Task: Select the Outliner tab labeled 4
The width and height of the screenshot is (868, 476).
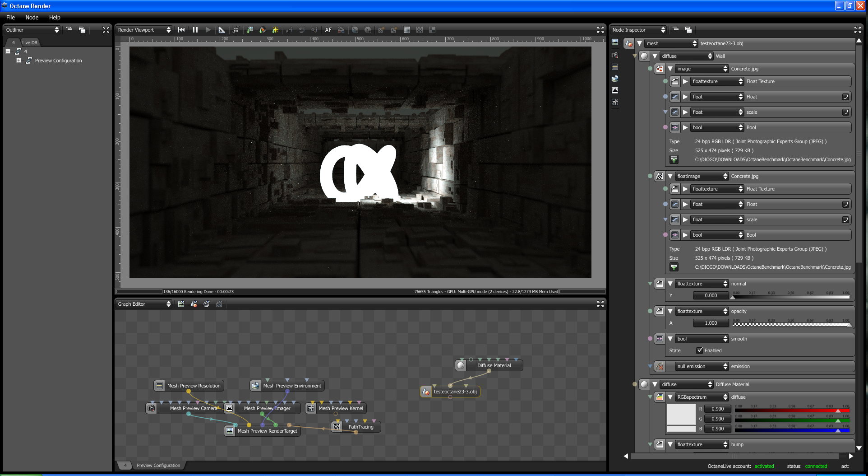Action: [13, 42]
